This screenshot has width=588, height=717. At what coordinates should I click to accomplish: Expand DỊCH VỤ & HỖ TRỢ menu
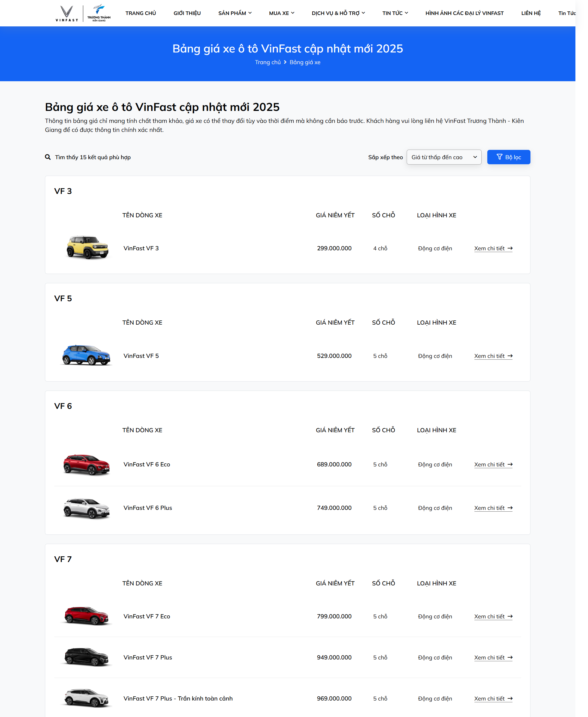338,13
